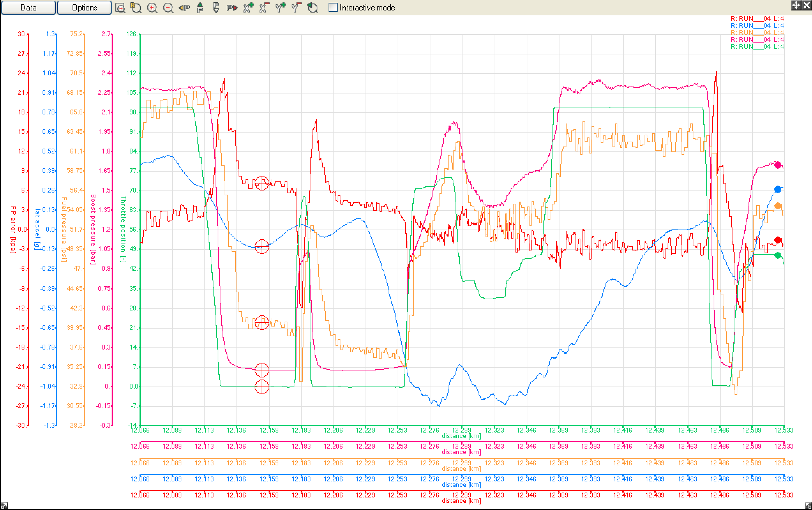This screenshot has width=812, height=510.
Task: Pan the plot left with P arrow
Action: (x=184, y=8)
